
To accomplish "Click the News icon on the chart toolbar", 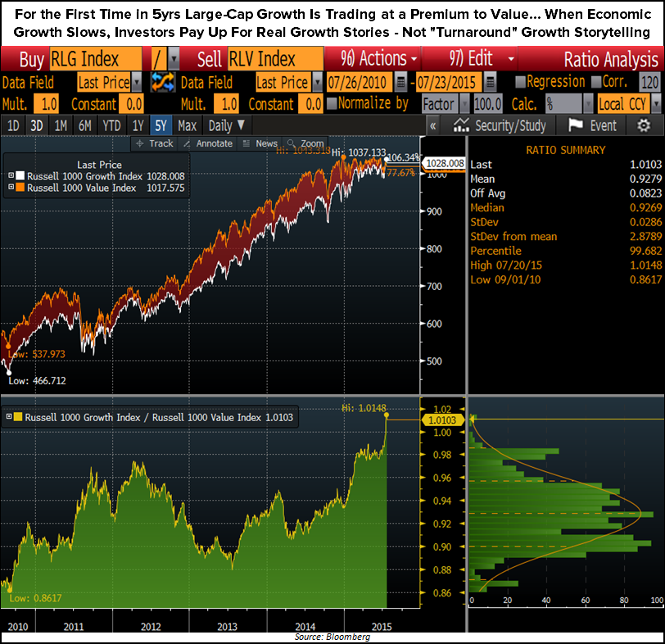I will 260,143.
